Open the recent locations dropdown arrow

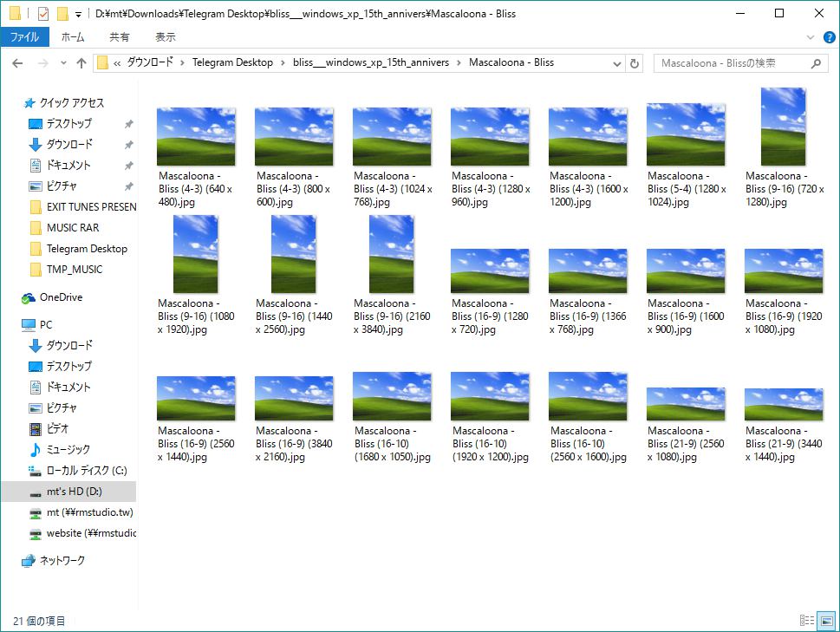(63, 63)
